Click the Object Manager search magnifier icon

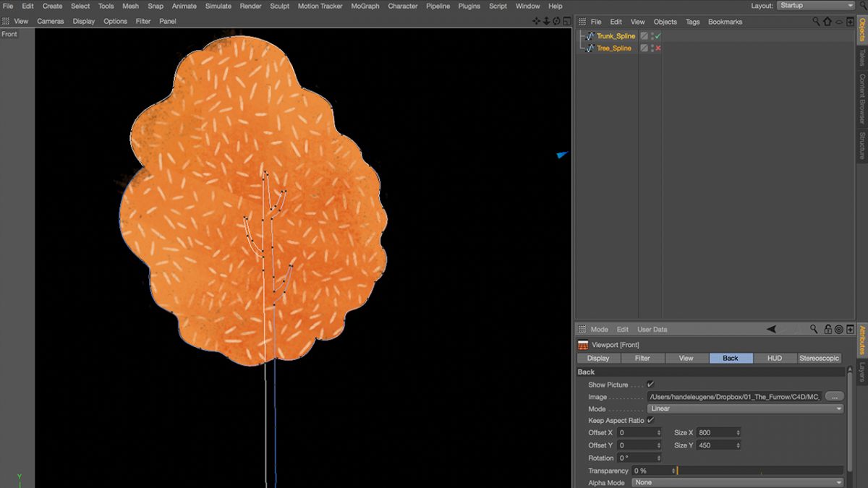[817, 22]
